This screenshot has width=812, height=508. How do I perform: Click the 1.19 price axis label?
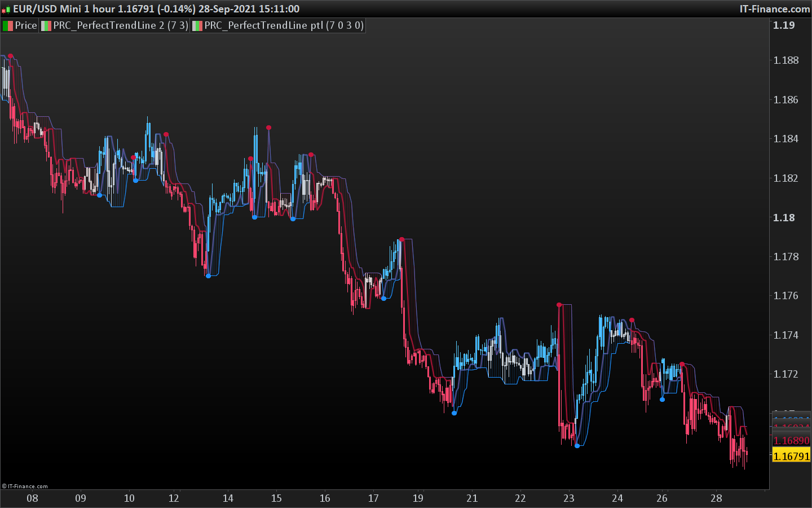tap(784, 25)
